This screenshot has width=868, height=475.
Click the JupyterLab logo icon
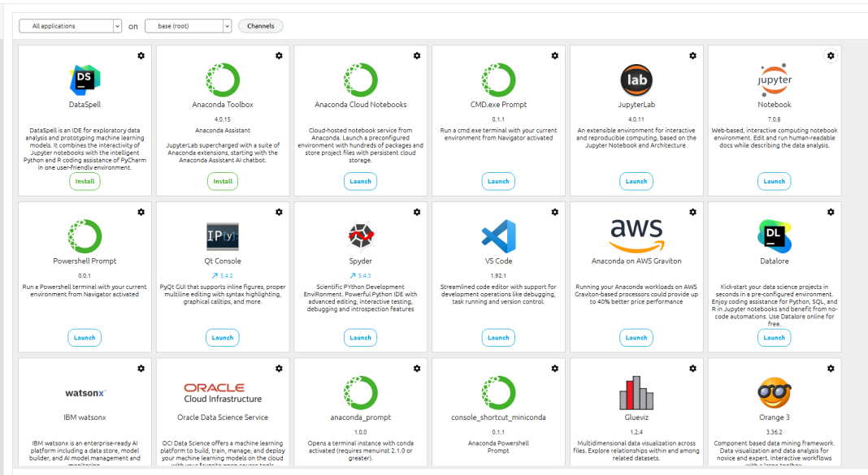click(636, 80)
